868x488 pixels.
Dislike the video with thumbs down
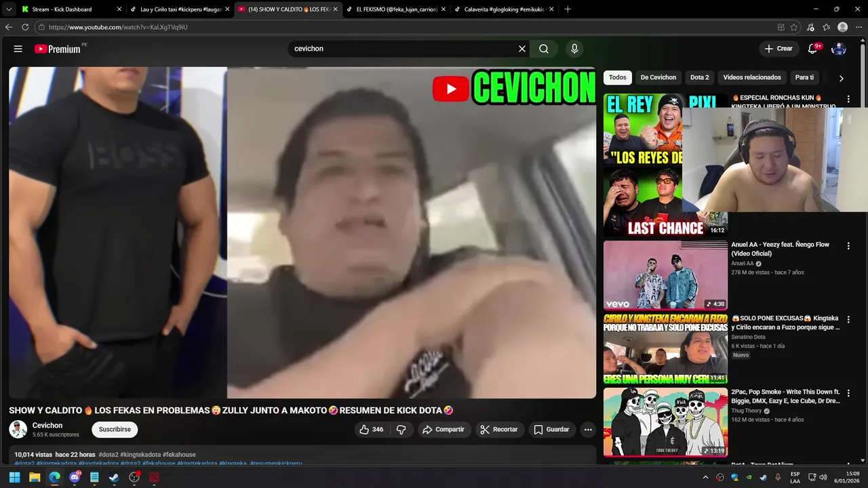click(401, 429)
